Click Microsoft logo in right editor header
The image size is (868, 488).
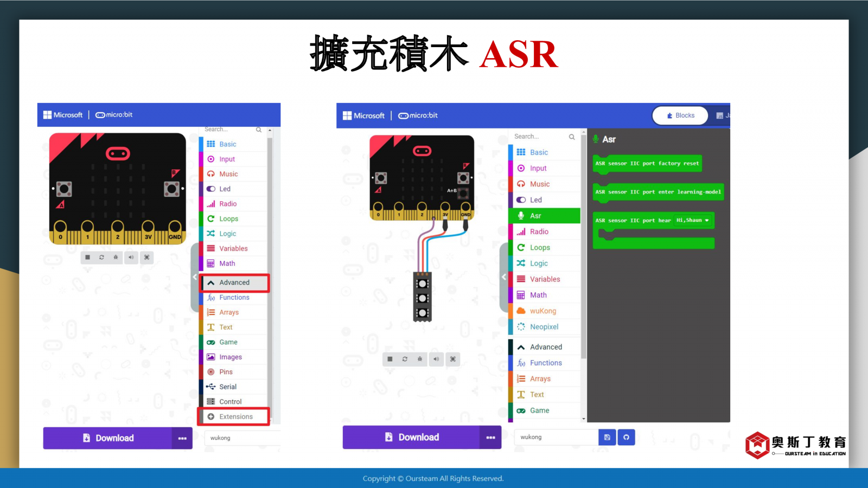(363, 115)
